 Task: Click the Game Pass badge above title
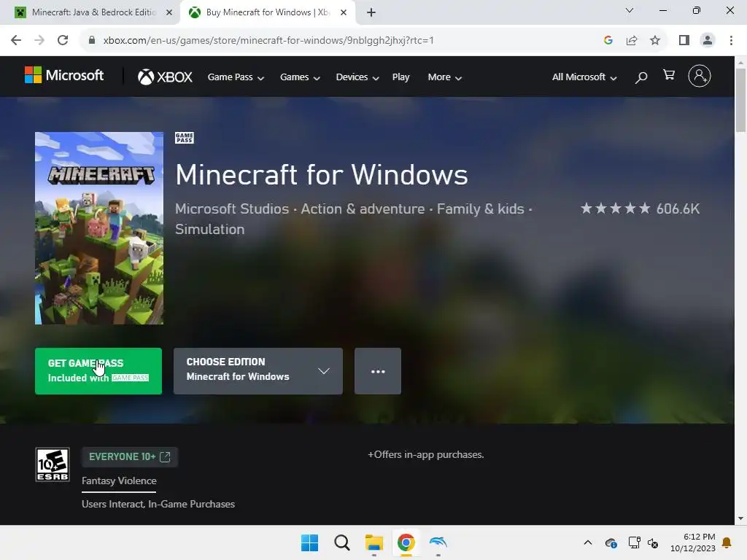click(x=185, y=138)
